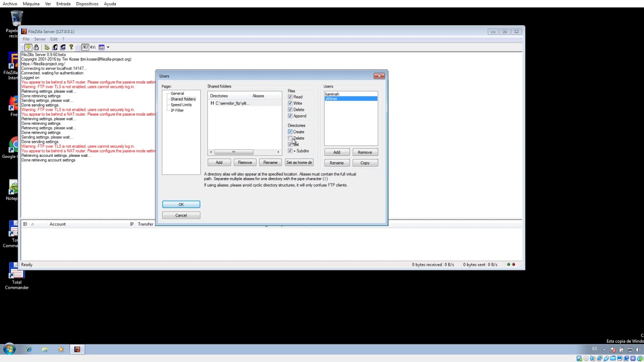Screen dimensions: 644x362
Task: Rename the selected user
Action: point(337,163)
